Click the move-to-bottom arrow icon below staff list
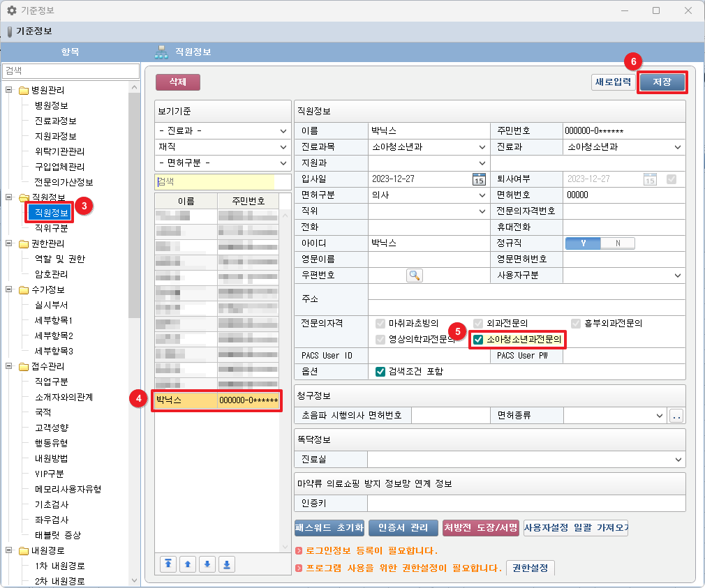 [x=226, y=564]
